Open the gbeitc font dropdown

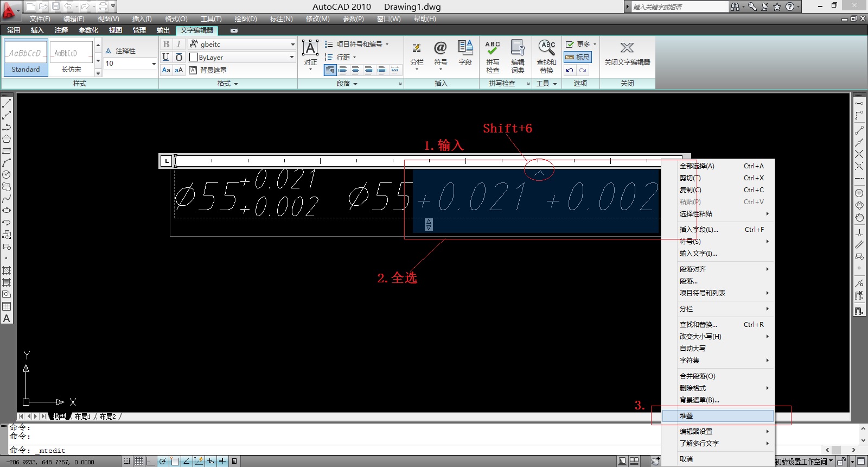[292, 45]
